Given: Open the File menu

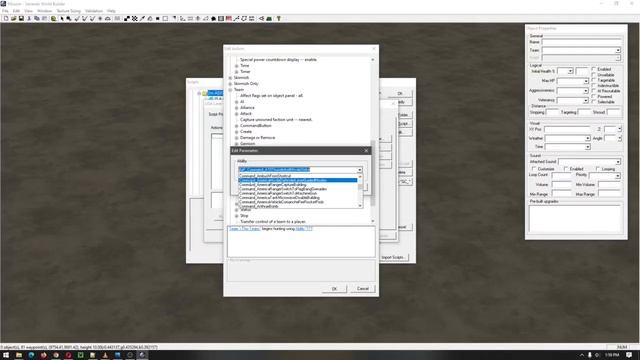Looking at the screenshot, I should point(5,11).
